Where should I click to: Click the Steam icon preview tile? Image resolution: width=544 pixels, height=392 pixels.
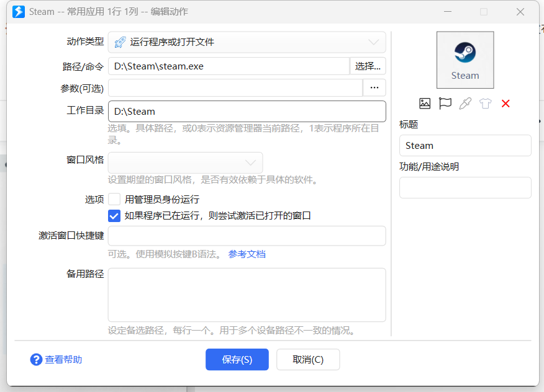(465, 60)
